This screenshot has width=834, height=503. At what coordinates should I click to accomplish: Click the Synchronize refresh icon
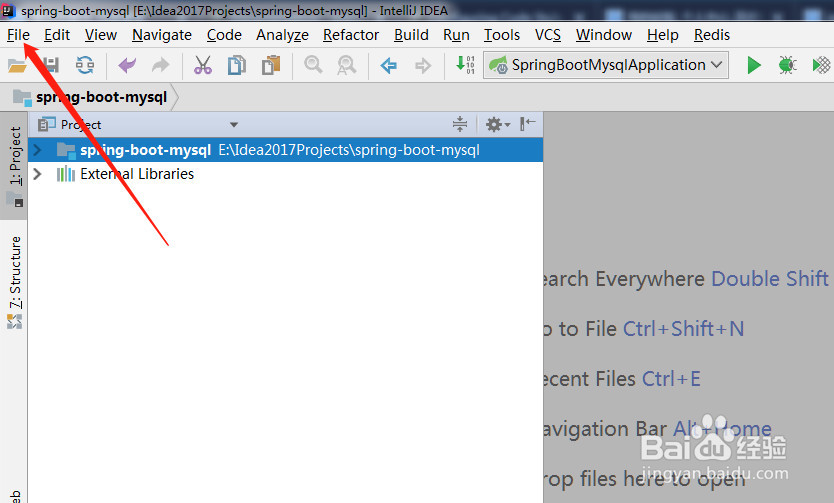click(x=85, y=65)
